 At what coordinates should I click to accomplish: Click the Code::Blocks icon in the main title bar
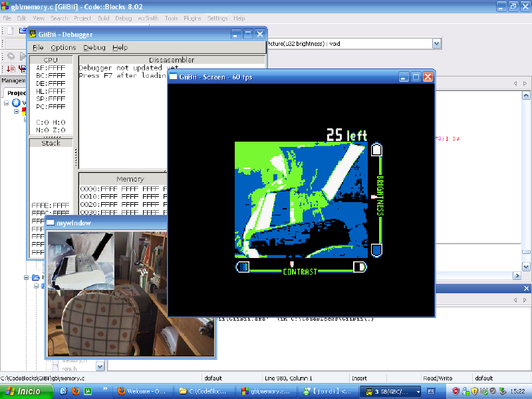point(6,7)
